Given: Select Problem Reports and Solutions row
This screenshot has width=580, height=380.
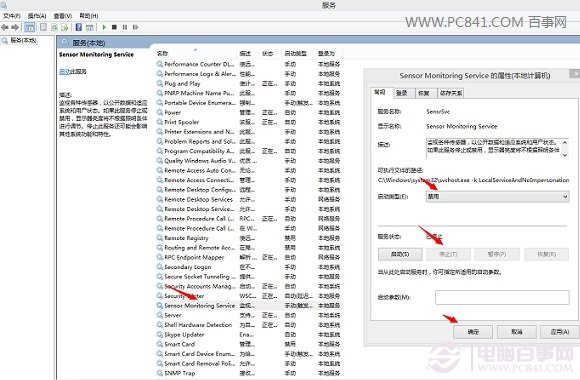Looking at the screenshot, I should point(249,141).
